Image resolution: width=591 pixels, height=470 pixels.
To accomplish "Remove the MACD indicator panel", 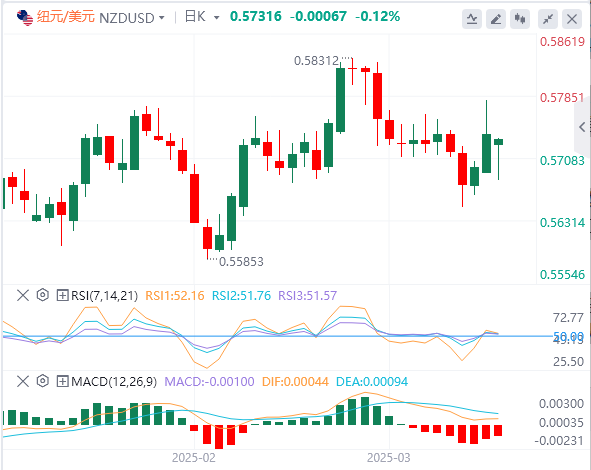I will click(23, 381).
